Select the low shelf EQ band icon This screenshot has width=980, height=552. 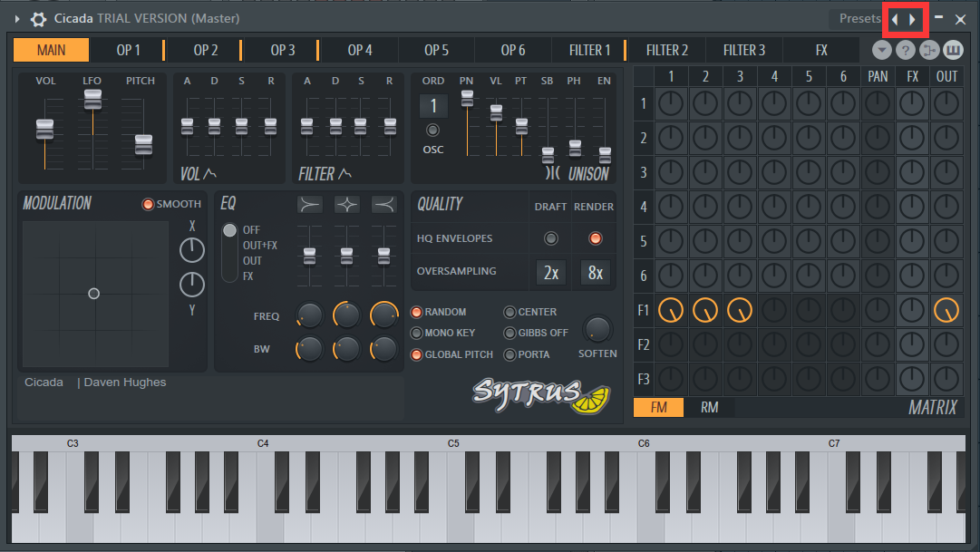coord(311,205)
